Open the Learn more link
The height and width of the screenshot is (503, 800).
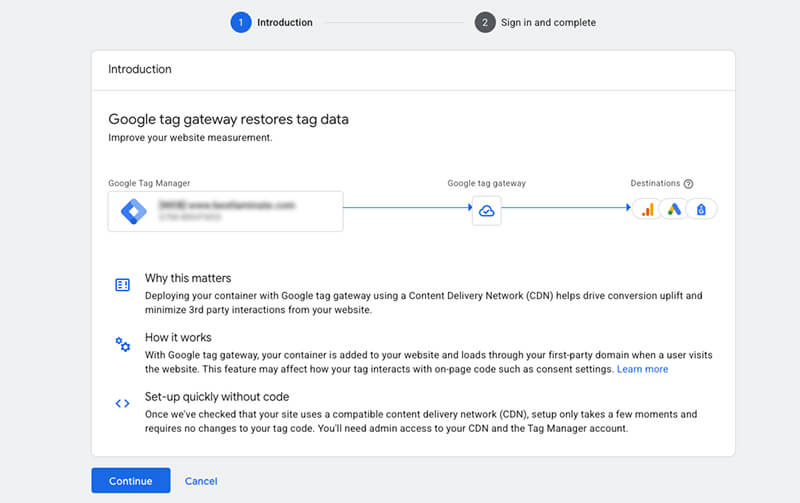pos(642,369)
